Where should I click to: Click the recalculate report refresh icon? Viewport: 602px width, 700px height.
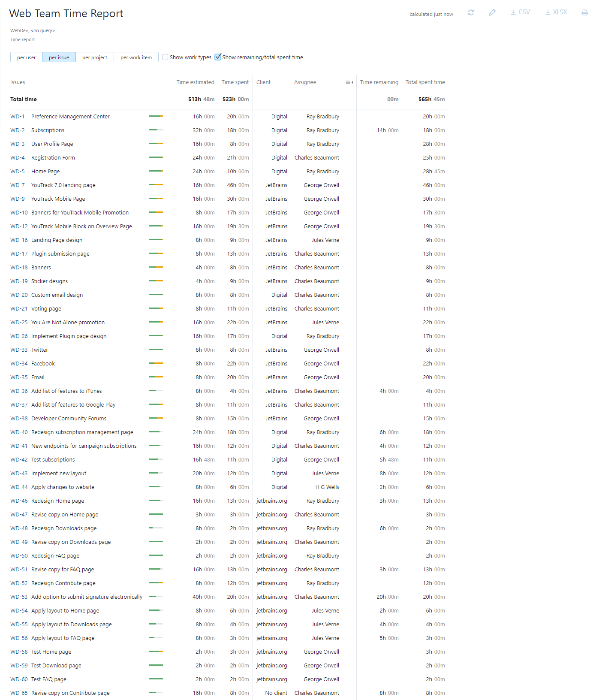pos(471,12)
